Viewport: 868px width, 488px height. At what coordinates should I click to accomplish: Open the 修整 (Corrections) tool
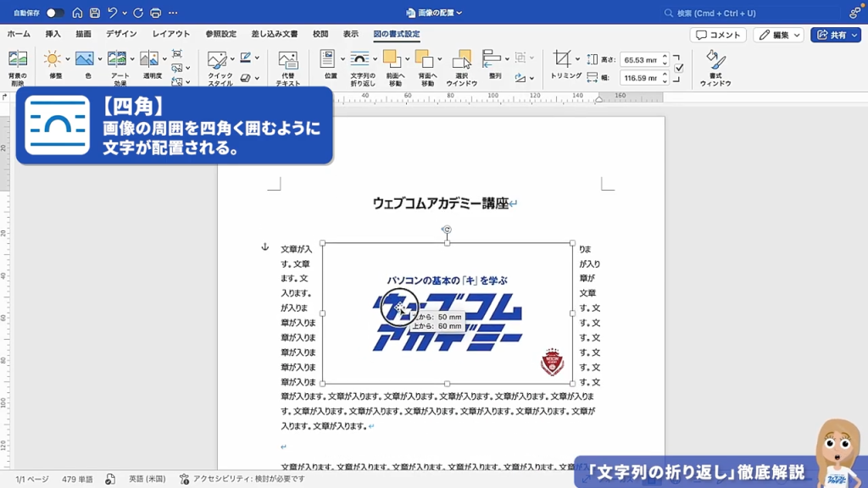pos(51,58)
